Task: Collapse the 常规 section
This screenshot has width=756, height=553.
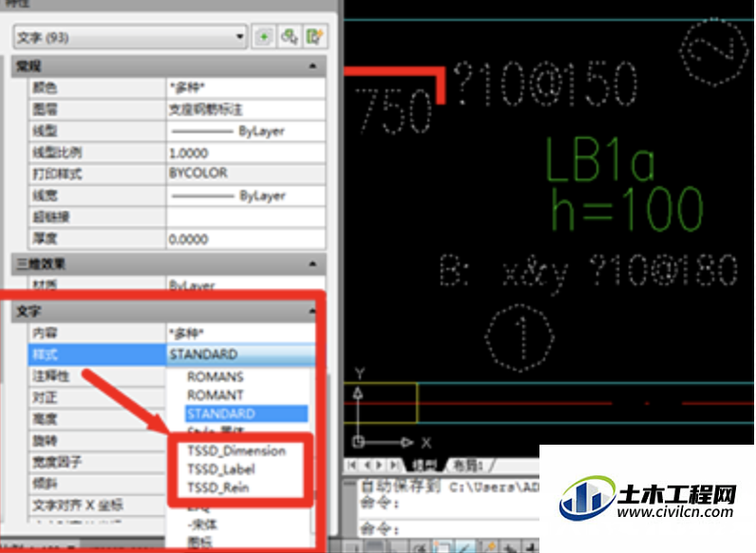Action: [312, 66]
